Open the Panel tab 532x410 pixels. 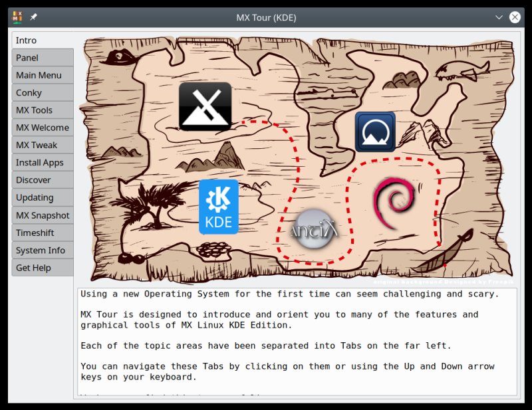pyautogui.click(x=43, y=58)
